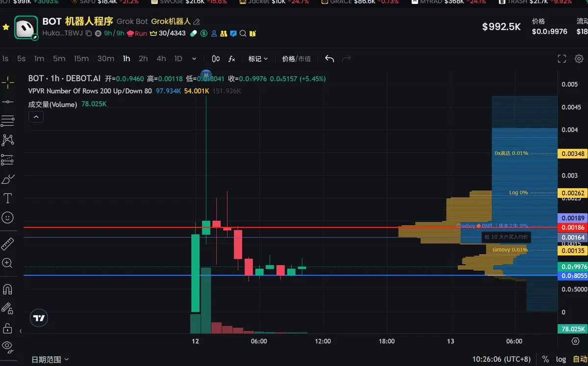
Task: Click the 前 10 大户买入均价 label
Action: click(x=506, y=237)
